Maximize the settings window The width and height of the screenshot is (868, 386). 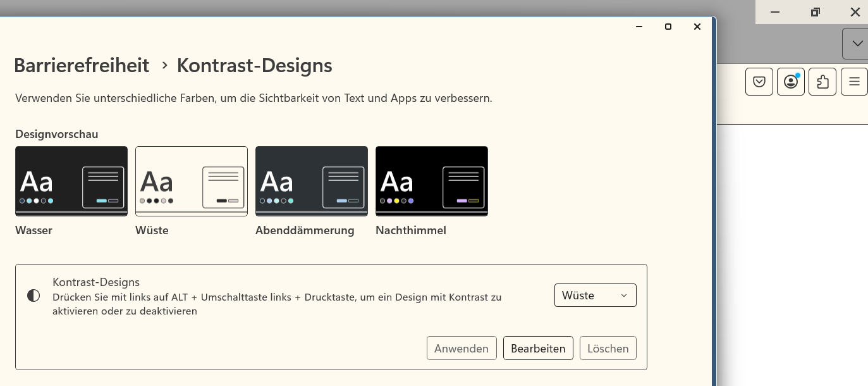click(x=668, y=27)
